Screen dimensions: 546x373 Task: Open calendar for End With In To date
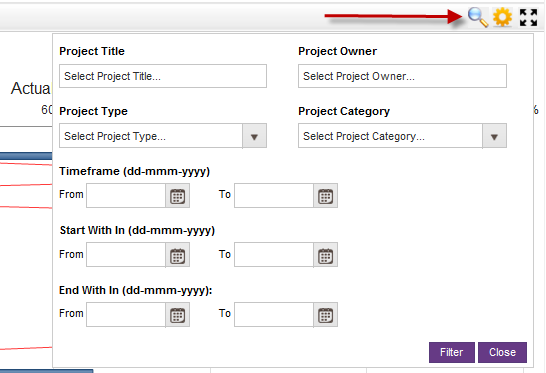(x=326, y=315)
